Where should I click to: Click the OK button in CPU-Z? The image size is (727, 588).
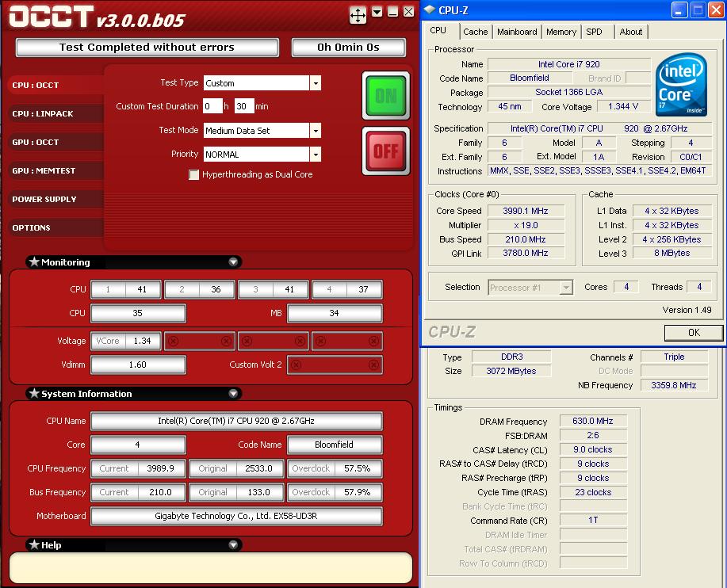(694, 333)
